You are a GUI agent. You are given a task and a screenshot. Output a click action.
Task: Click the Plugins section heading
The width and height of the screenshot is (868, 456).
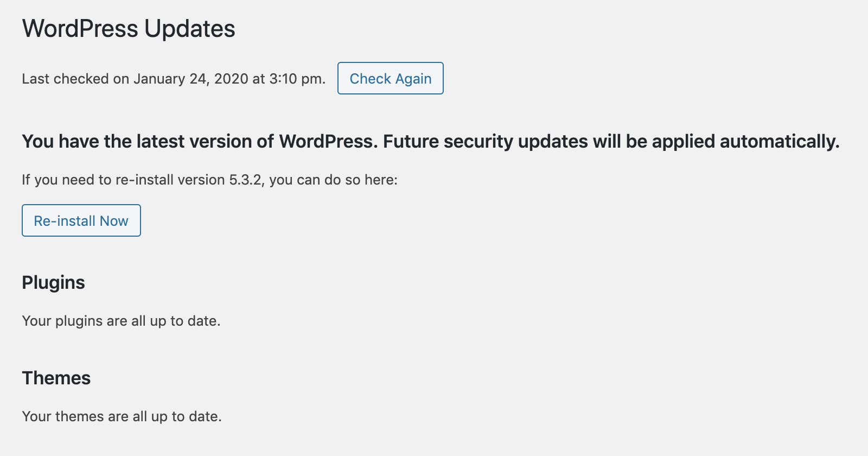54,283
